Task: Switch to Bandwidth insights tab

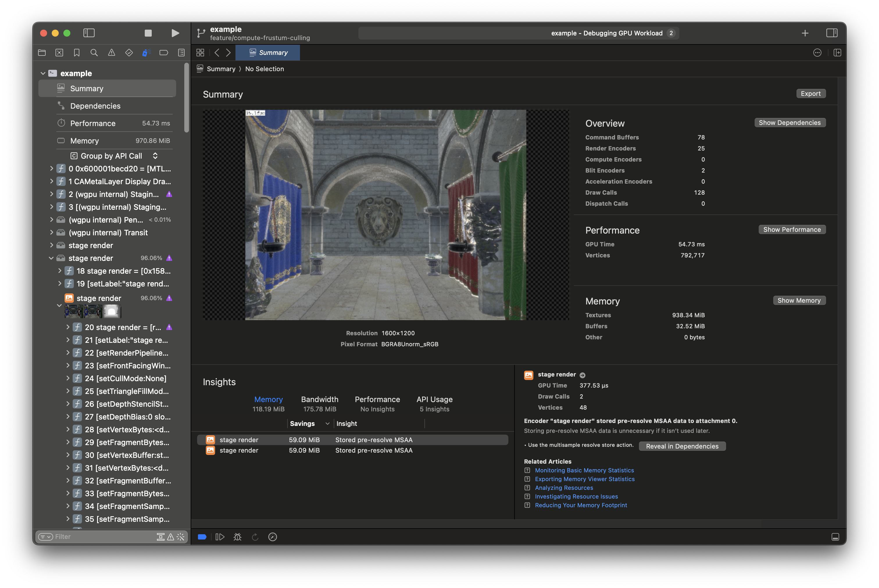Action: [x=320, y=404]
